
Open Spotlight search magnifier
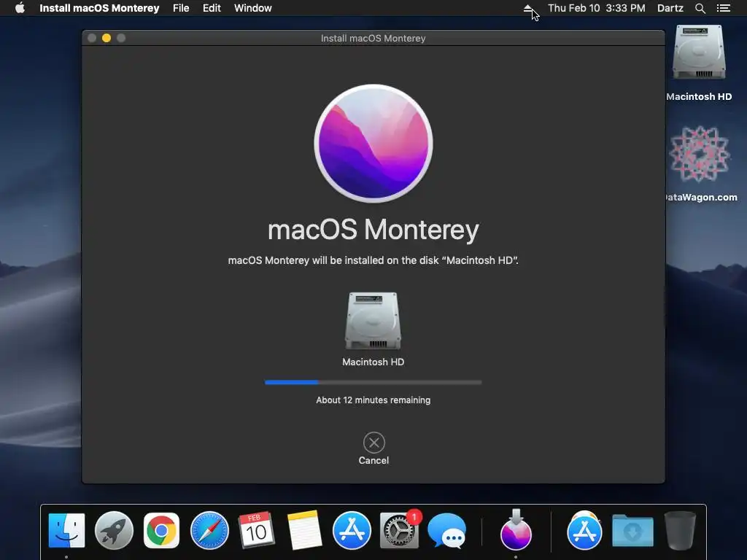point(700,8)
